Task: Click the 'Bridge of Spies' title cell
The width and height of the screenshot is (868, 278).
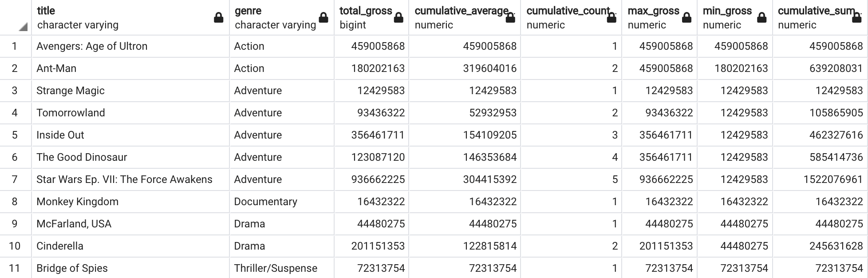Action: pos(130,268)
